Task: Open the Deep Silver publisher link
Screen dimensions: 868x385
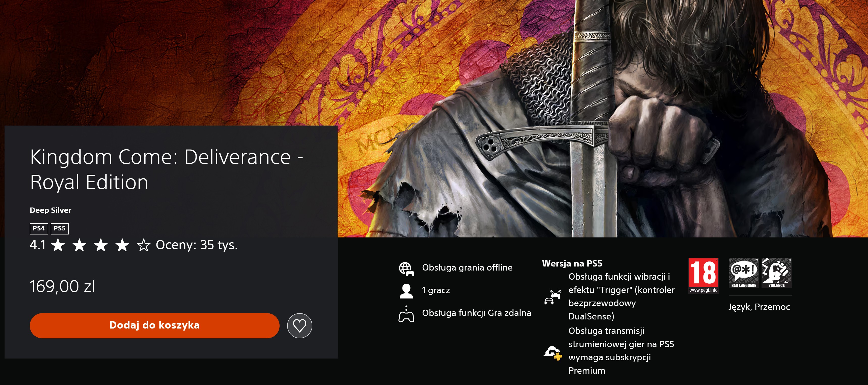Action: [50, 210]
